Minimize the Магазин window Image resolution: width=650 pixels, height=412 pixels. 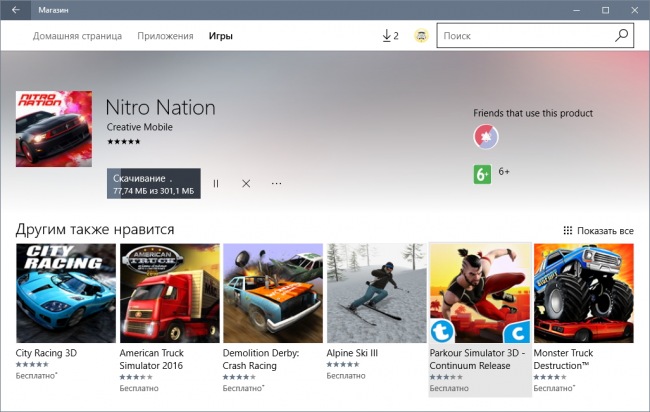click(577, 10)
